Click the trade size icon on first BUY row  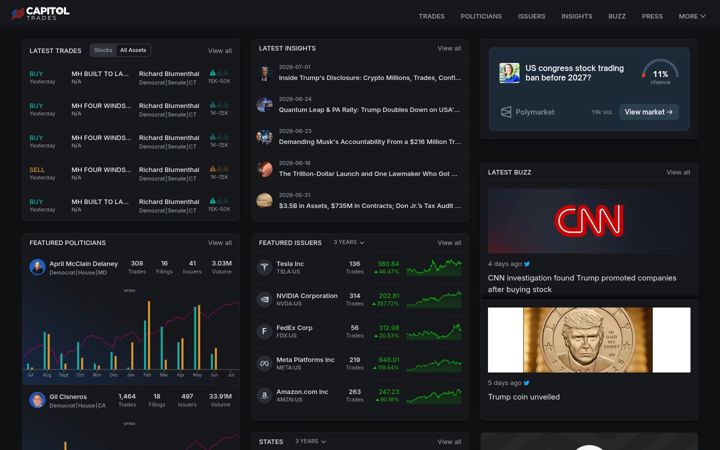coord(219,73)
